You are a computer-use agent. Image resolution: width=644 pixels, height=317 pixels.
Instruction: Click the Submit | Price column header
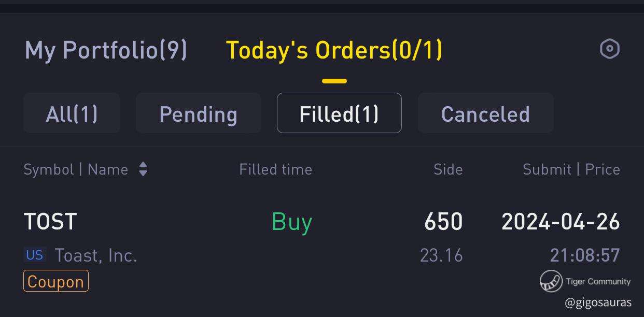pyautogui.click(x=571, y=169)
